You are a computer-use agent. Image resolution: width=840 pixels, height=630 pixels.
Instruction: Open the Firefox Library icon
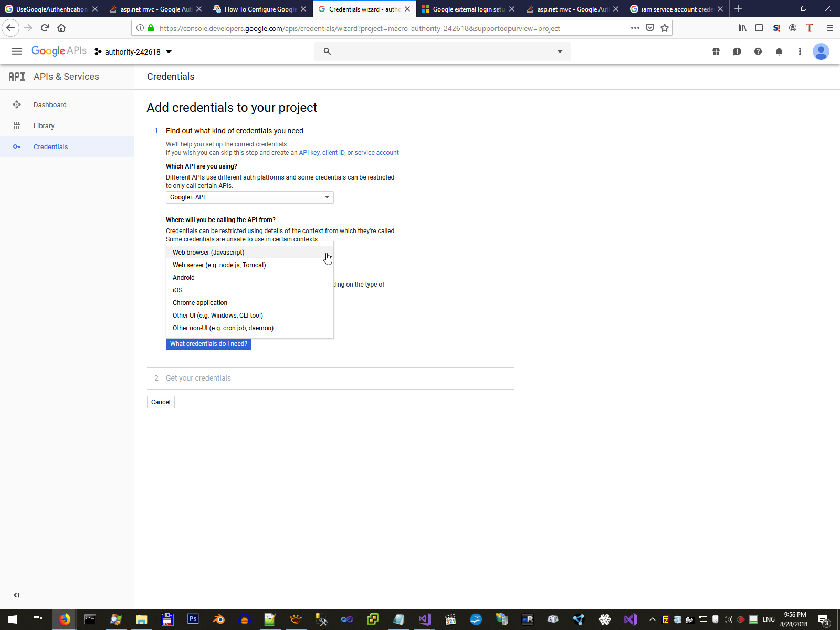click(x=742, y=28)
